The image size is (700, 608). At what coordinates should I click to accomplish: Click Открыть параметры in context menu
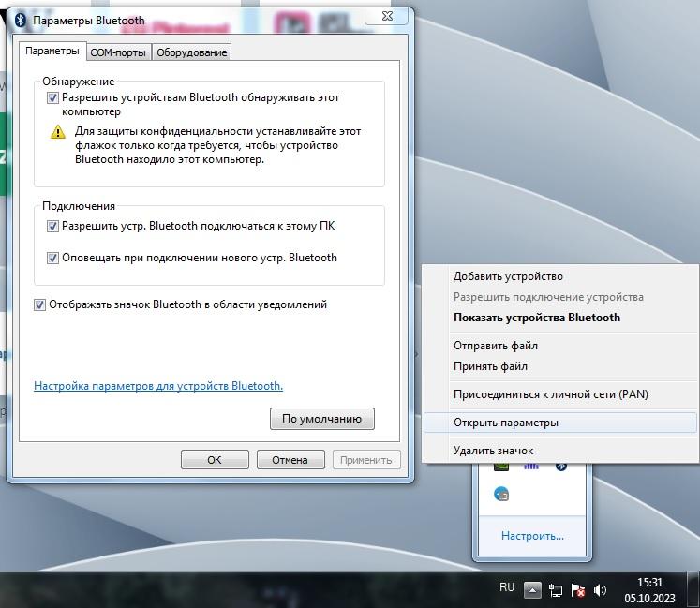click(560, 423)
